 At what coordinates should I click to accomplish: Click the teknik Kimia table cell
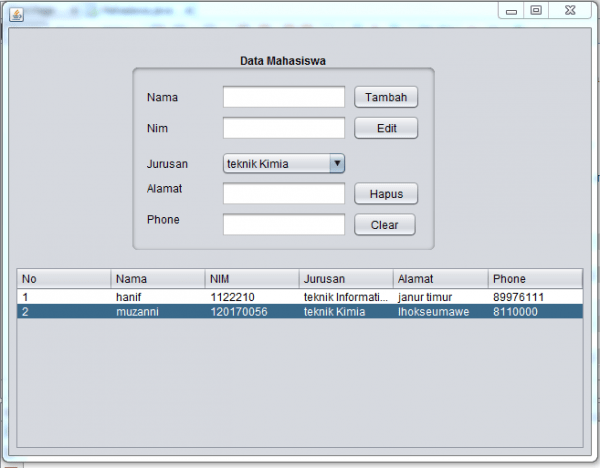coord(346,311)
